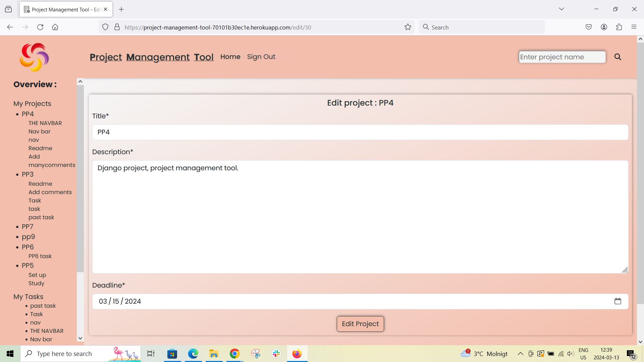Click the Enter project name search field

point(562,57)
